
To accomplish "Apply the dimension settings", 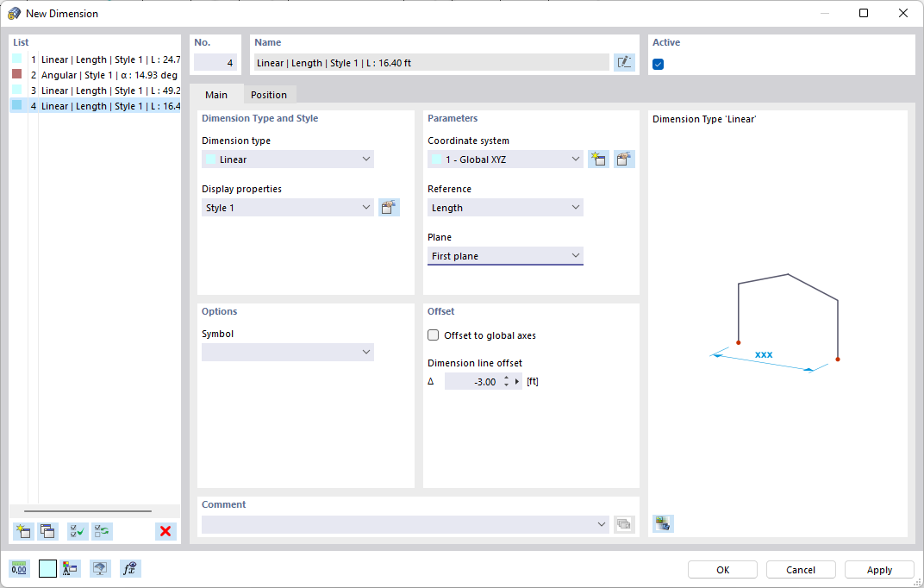I will (878, 569).
